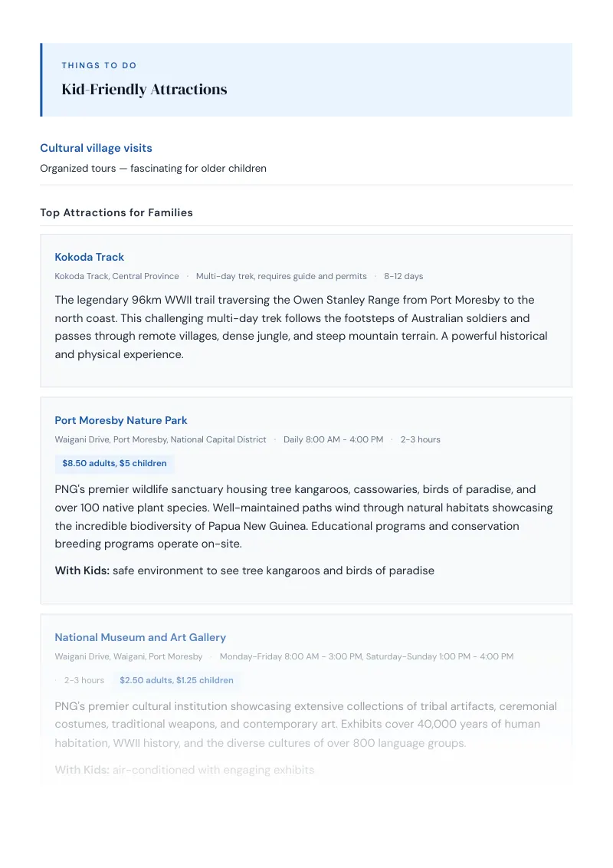Open the Port Moresby Nature Park title
The image size is (613, 868).
coord(120,420)
